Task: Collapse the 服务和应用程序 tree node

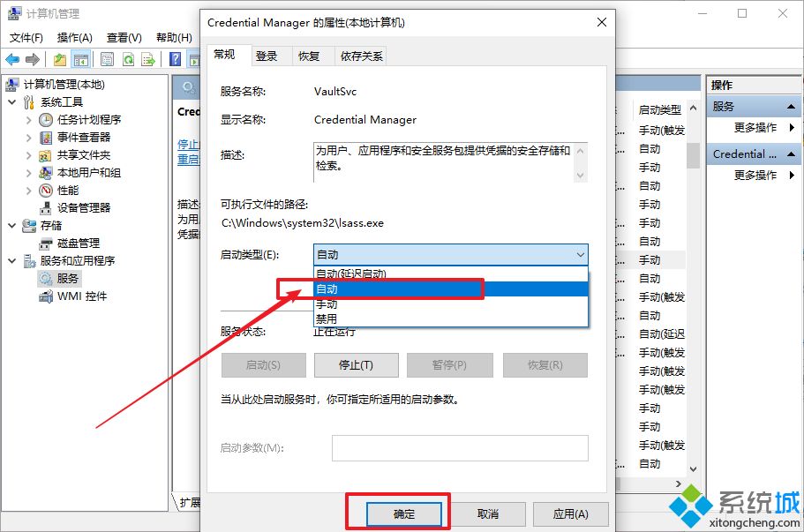Action: pos(11,261)
